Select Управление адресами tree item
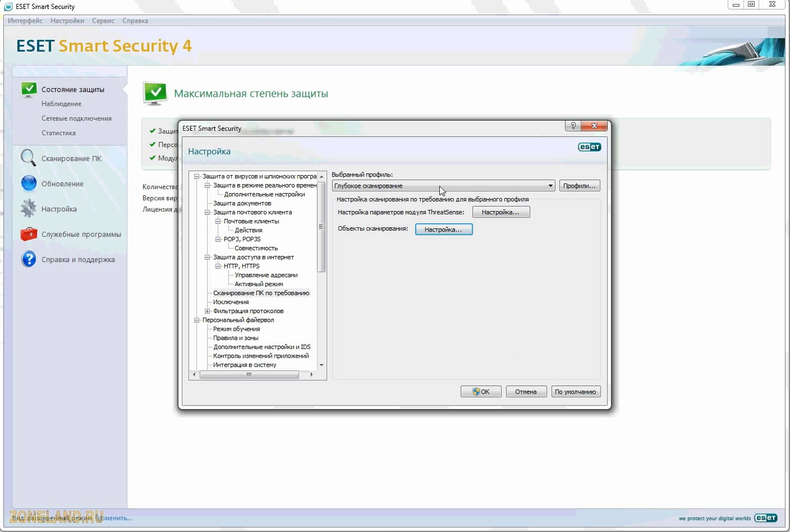Image resolution: width=790 pixels, height=532 pixels. (x=266, y=275)
